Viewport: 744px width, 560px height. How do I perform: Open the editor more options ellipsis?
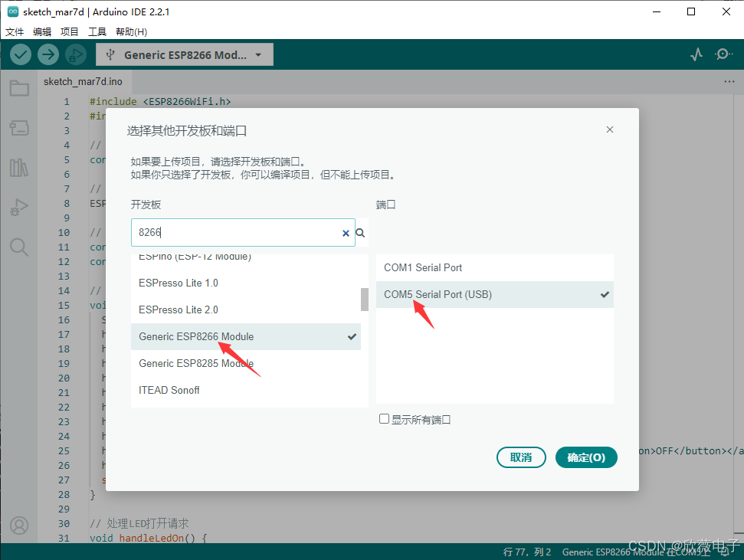click(729, 82)
